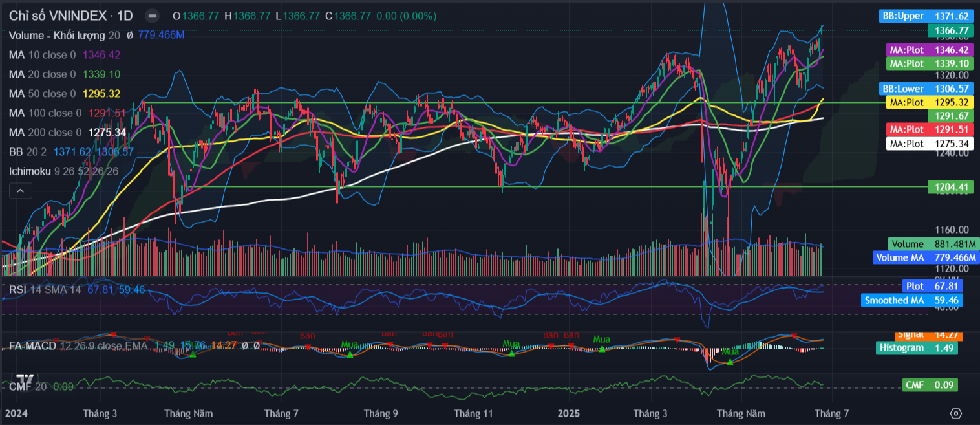Click the chart settings hexagon icon

[956, 413]
